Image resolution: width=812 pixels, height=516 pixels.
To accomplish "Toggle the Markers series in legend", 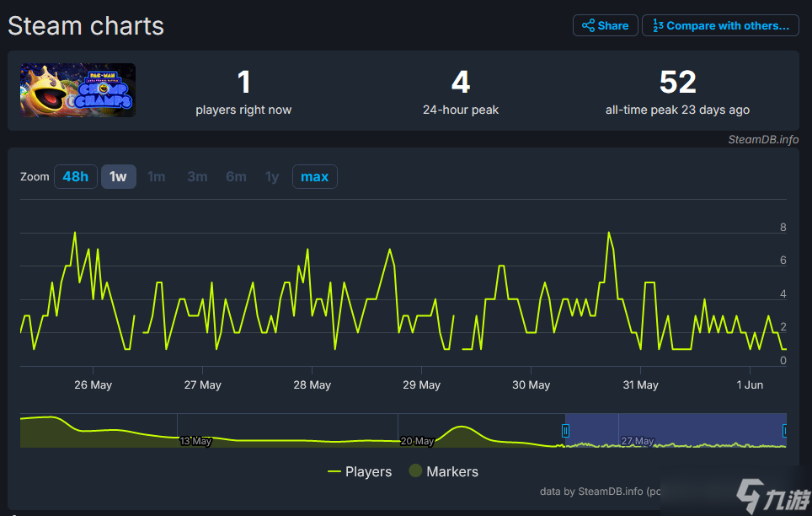I will coord(443,471).
